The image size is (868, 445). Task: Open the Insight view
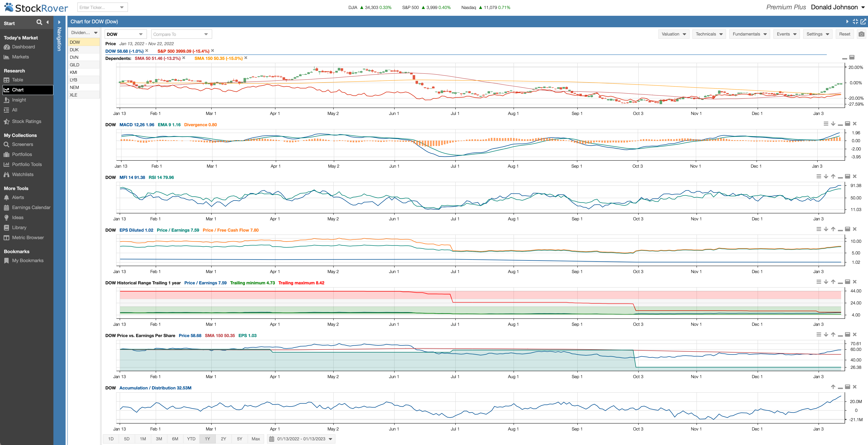pyautogui.click(x=19, y=100)
